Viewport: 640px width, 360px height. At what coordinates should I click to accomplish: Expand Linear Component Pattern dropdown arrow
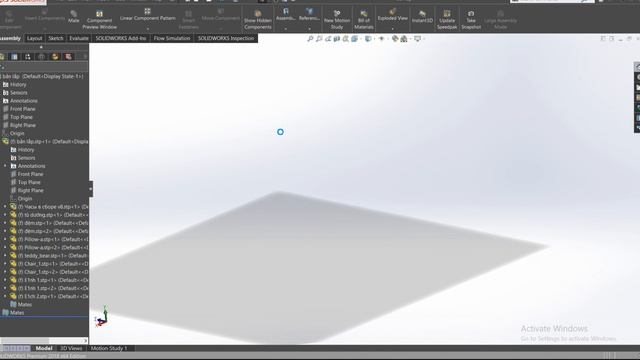147,29
